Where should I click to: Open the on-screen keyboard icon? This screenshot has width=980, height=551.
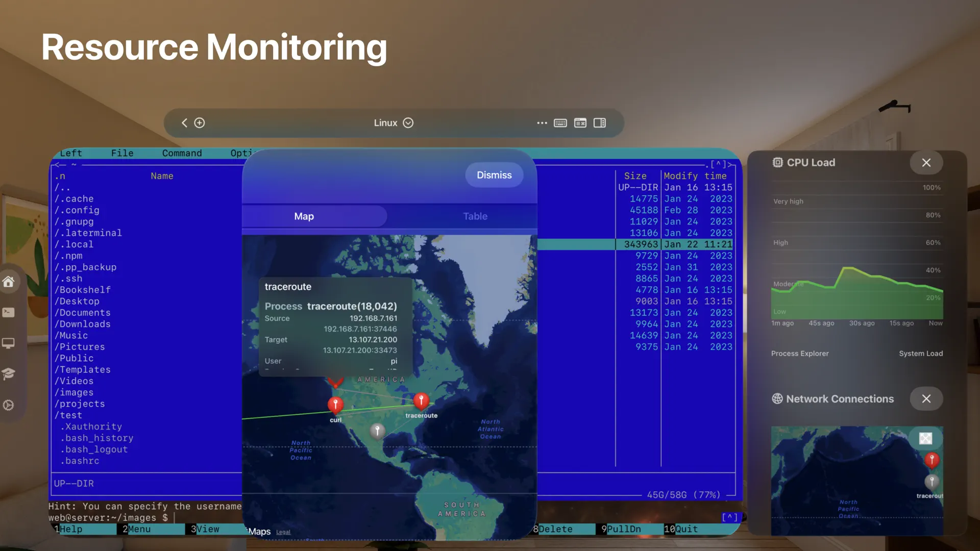click(x=560, y=123)
